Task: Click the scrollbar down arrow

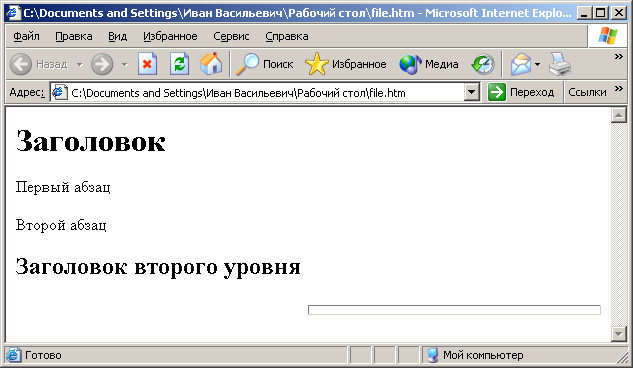Action: click(618, 334)
